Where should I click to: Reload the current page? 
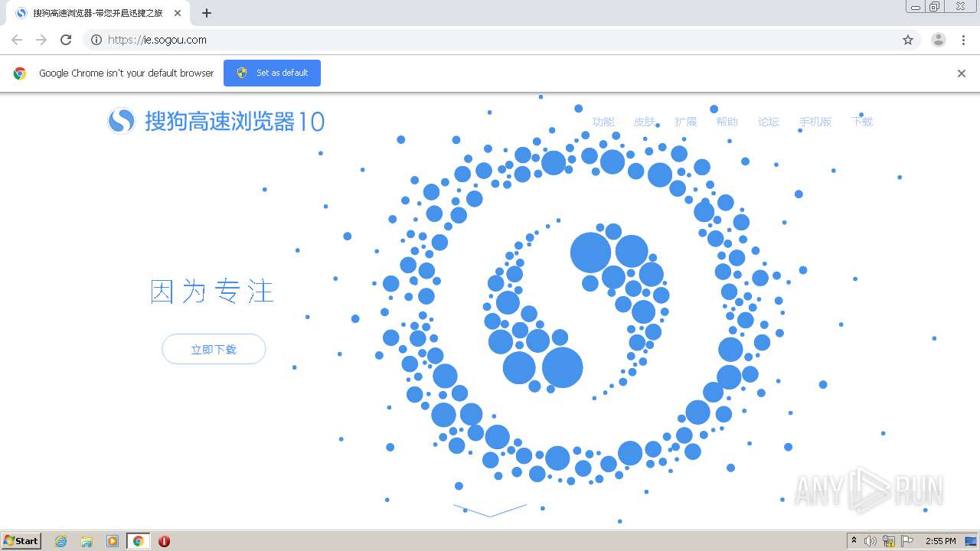coord(66,40)
